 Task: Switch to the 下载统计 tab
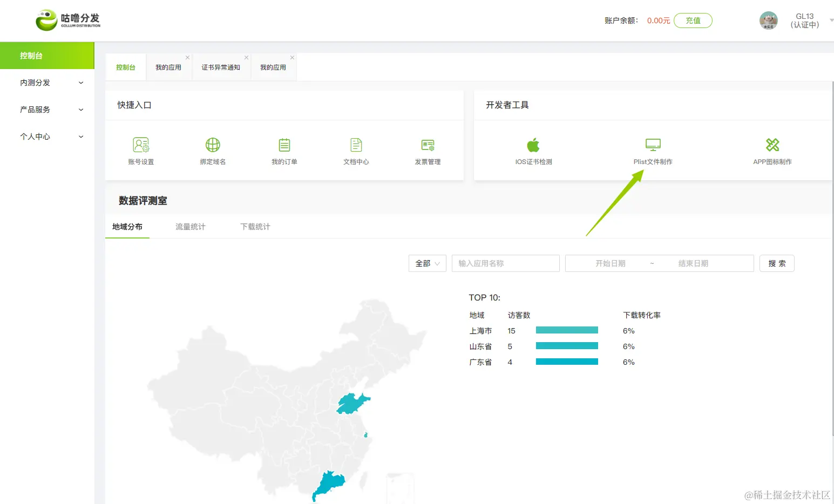point(254,226)
